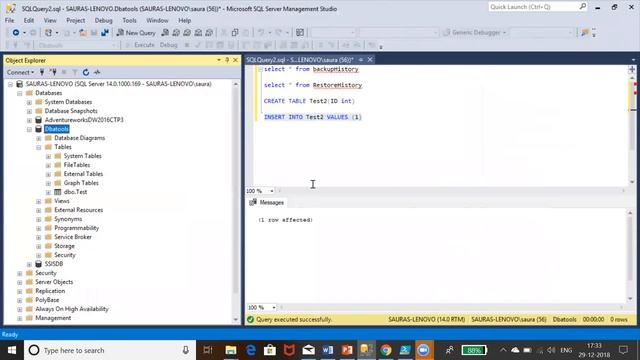This screenshot has width=640, height=360.
Task: Click the Open File folder icon
Action: pyautogui.click(x=83, y=33)
